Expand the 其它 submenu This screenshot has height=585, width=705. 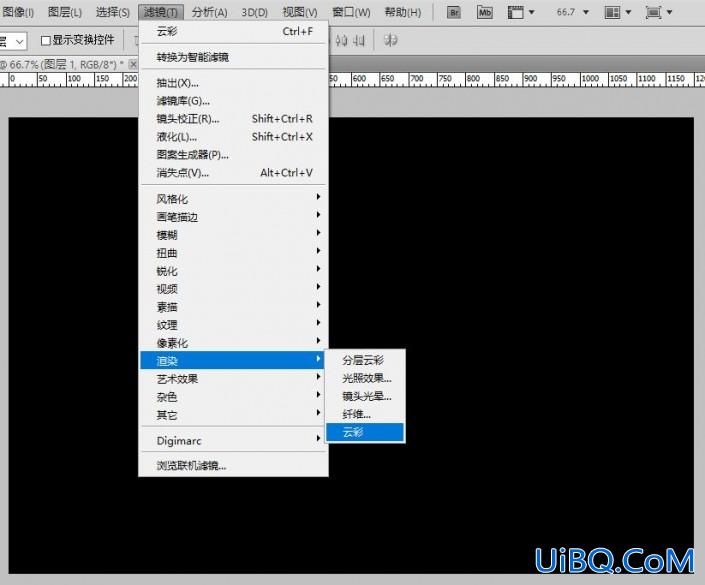pyautogui.click(x=233, y=414)
